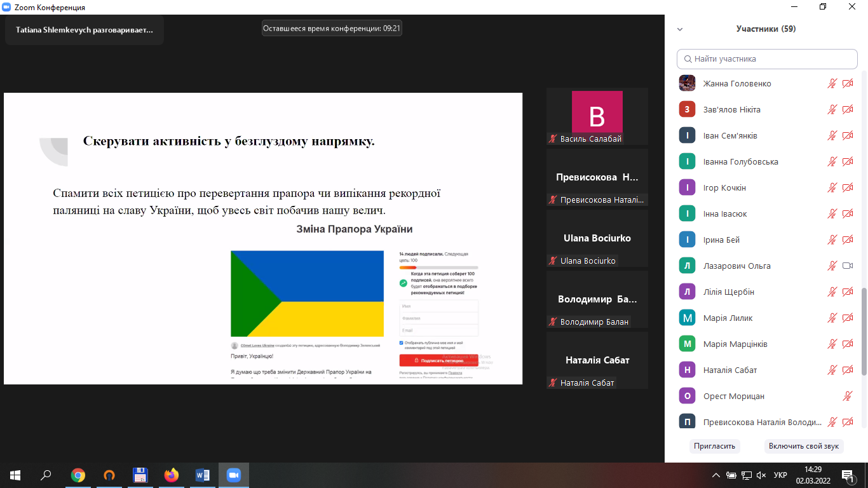Screen dimensions: 868x488
Task: Collapse the participants panel with the chevron
Action: coord(680,29)
